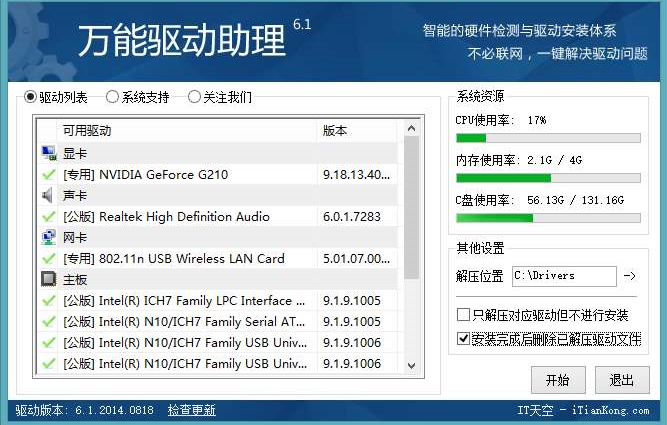Select Intel ICH7 Family LPC Interface row

(219, 300)
